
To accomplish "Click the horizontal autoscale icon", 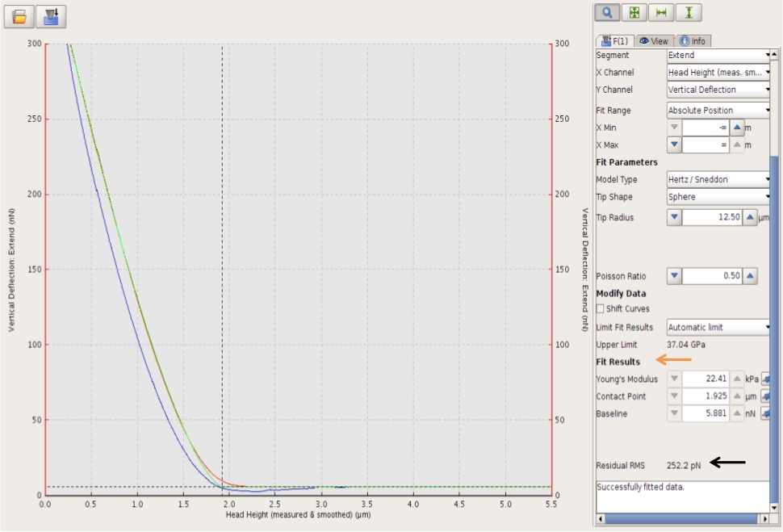I will click(661, 12).
